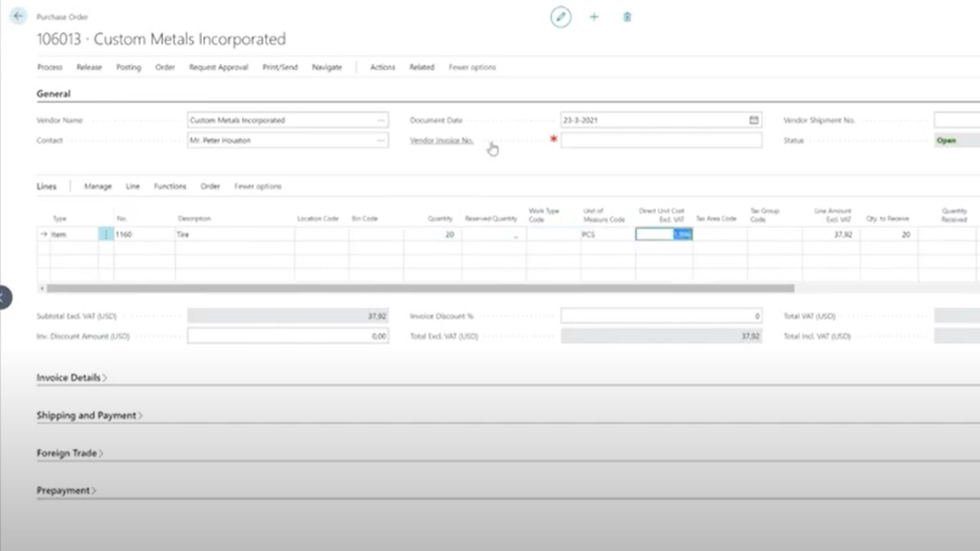
Task: Expand the Foreign Trade section
Action: coord(70,453)
